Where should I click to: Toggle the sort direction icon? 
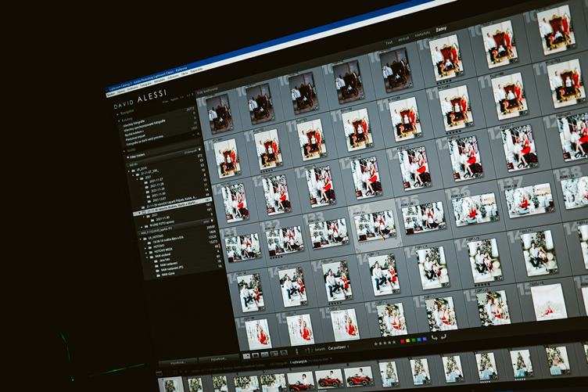click(308, 350)
